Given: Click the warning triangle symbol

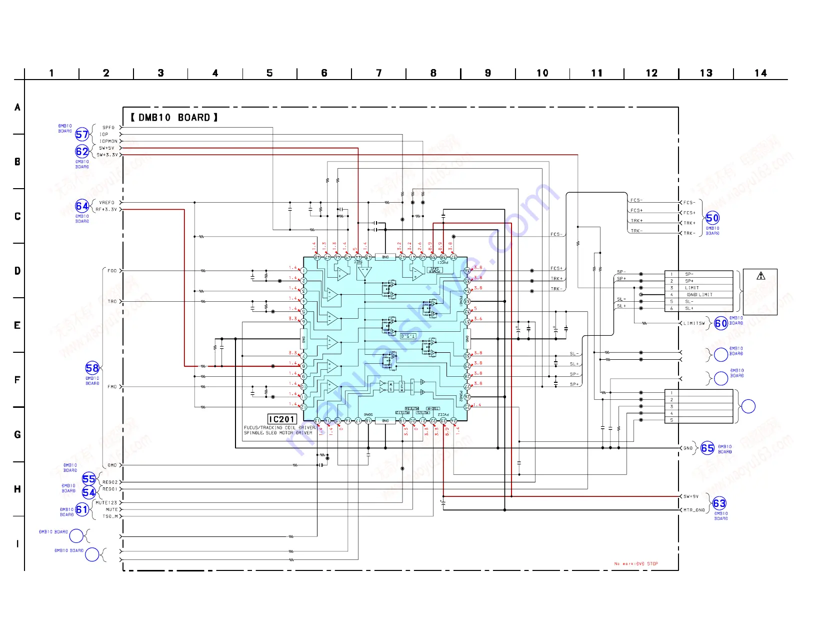Looking at the screenshot, I should coord(760,276).
